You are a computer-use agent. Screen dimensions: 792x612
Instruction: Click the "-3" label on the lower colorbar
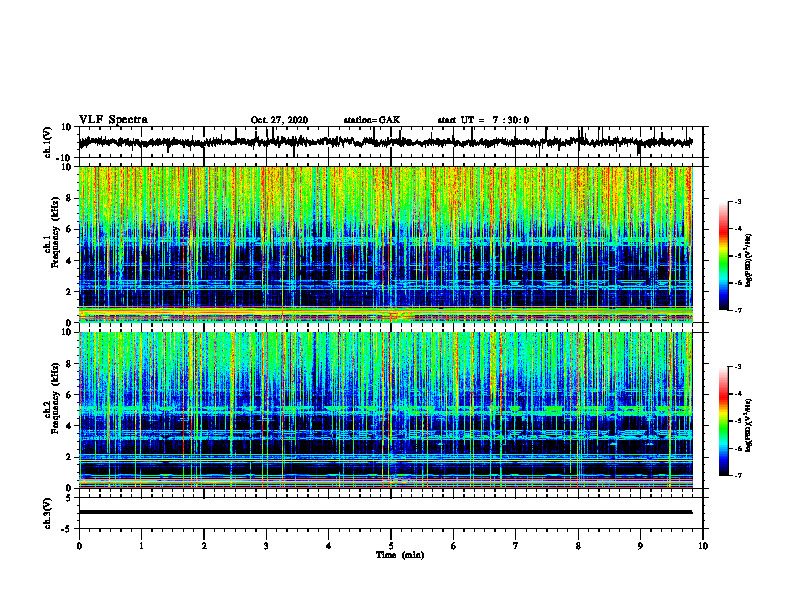tap(738, 367)
